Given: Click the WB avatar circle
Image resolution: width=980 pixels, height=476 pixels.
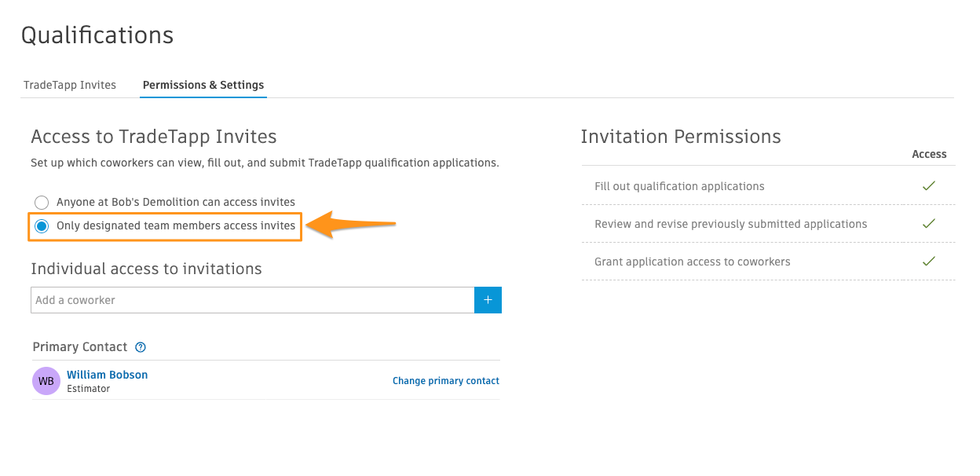Looking at the screenshot, I should 46,381.
